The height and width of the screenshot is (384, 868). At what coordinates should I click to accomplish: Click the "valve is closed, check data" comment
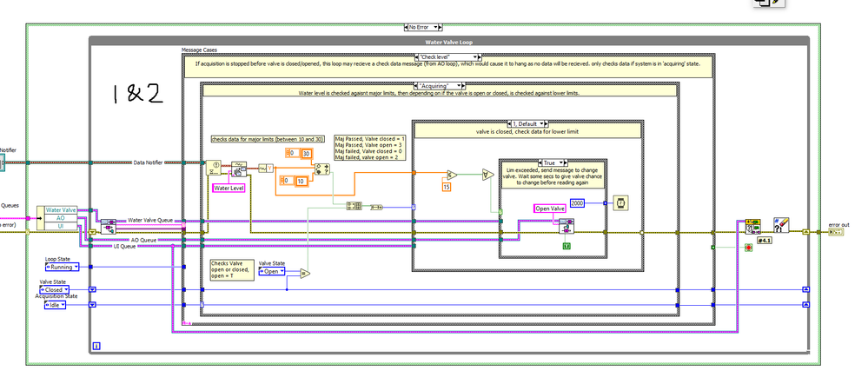pyautogui.click(x=527, y=130)
